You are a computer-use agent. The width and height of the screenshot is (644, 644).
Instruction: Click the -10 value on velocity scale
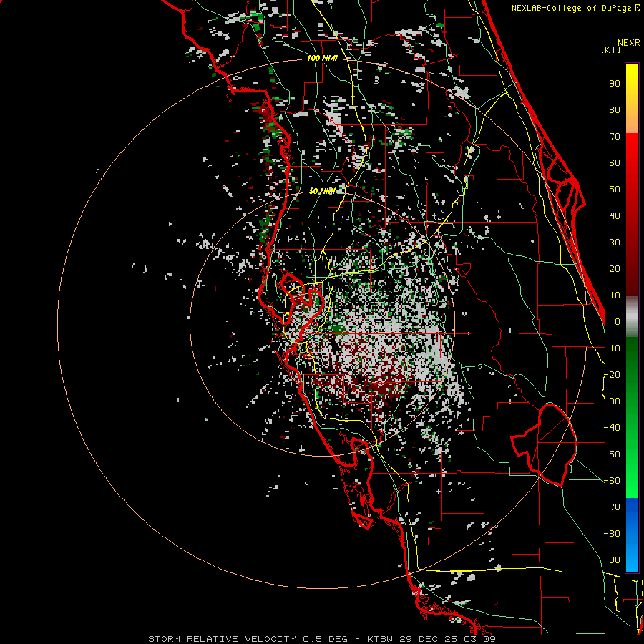(x=612, y=348)
